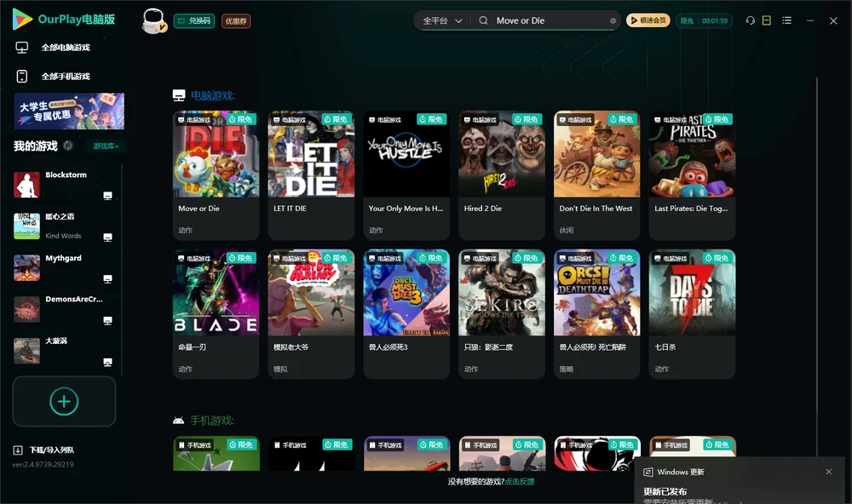
Task: Open the 下载/导入列队 download queue
Action: [x=44, y=450]
